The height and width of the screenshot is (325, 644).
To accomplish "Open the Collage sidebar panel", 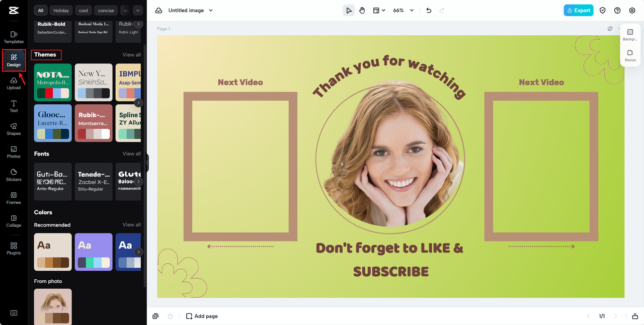I will pos(14,221).
